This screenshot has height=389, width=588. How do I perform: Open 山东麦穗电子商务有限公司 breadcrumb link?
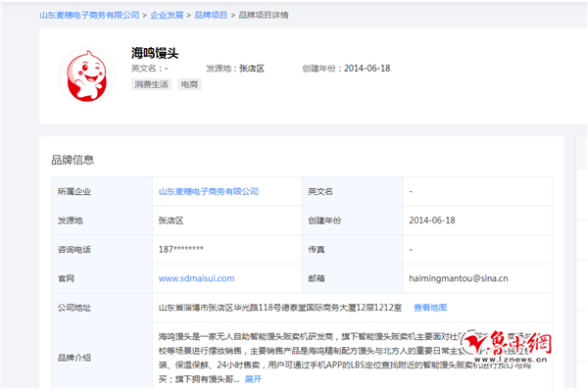point(89,15)
